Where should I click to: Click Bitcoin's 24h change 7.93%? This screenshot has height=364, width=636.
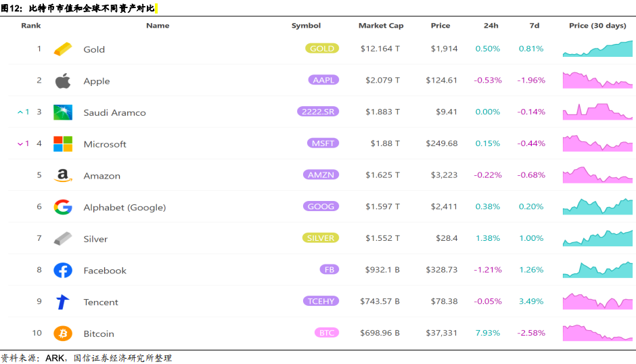point(488,333)
